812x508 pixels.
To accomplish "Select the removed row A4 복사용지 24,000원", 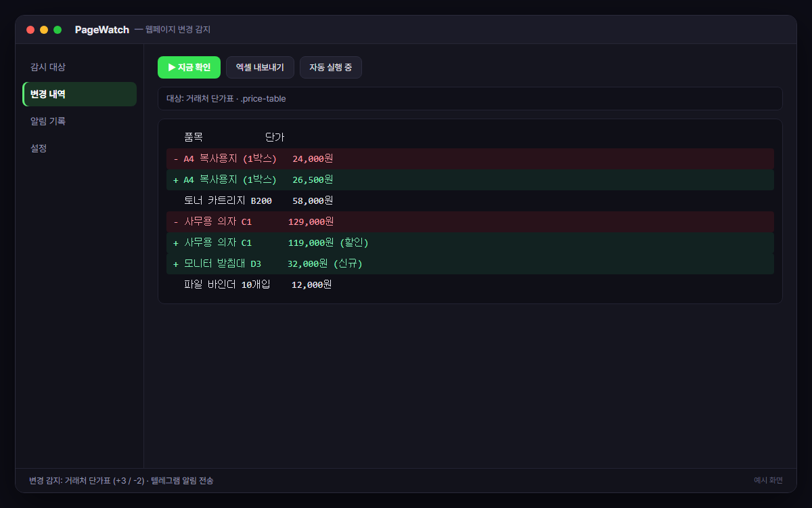I will tap(470, 158).
